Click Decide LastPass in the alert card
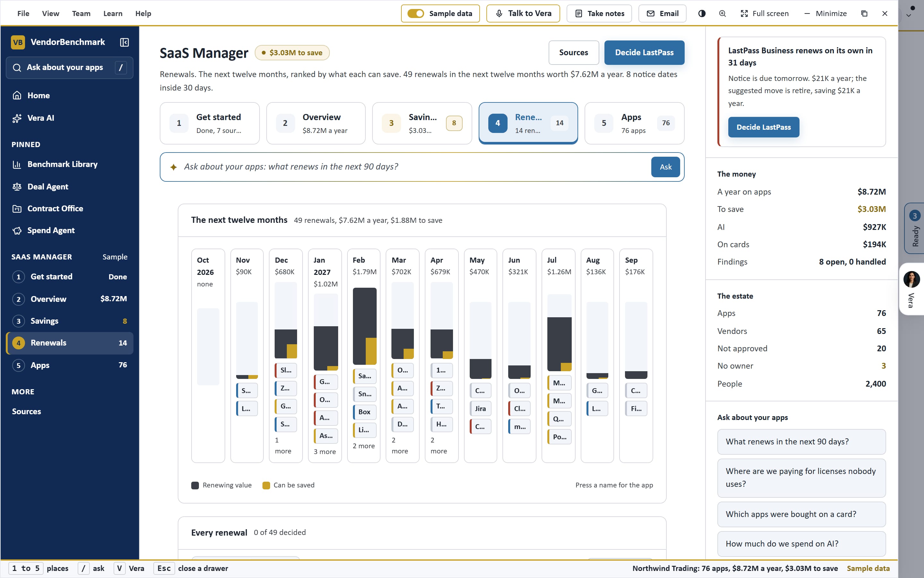 click(764, 127)
